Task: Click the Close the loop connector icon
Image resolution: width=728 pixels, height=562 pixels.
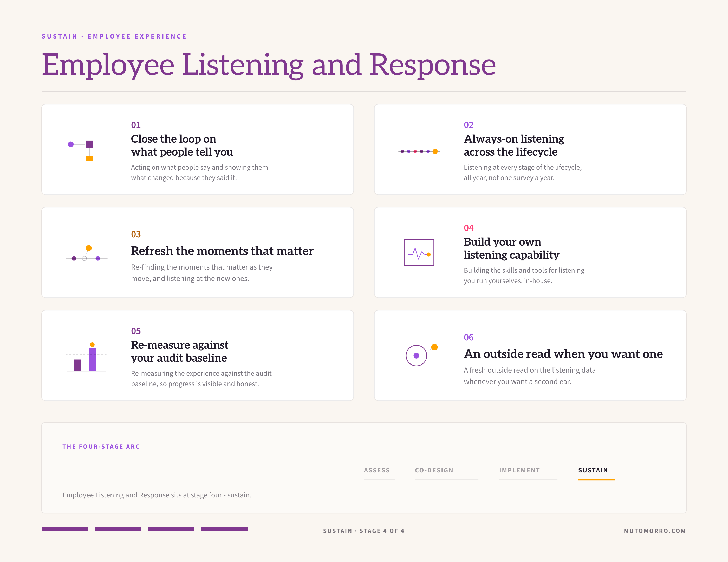Action: [x=81, y=151]
